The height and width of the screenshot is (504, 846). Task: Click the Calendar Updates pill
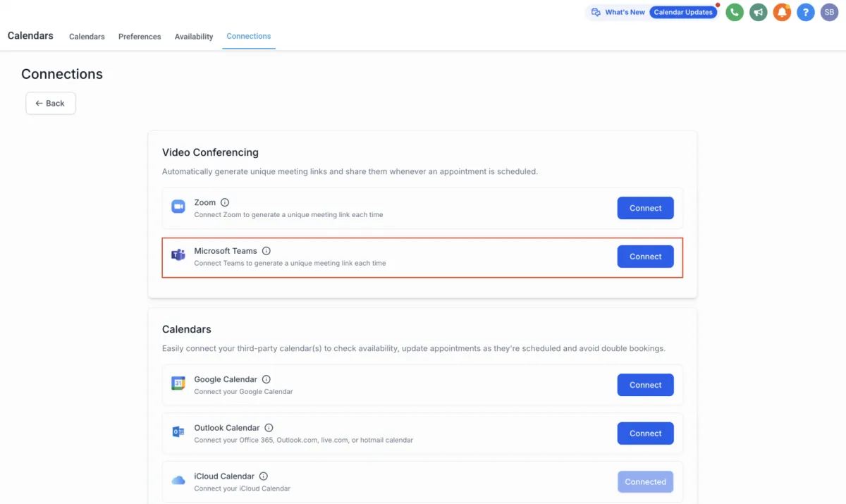coord(683,12)
